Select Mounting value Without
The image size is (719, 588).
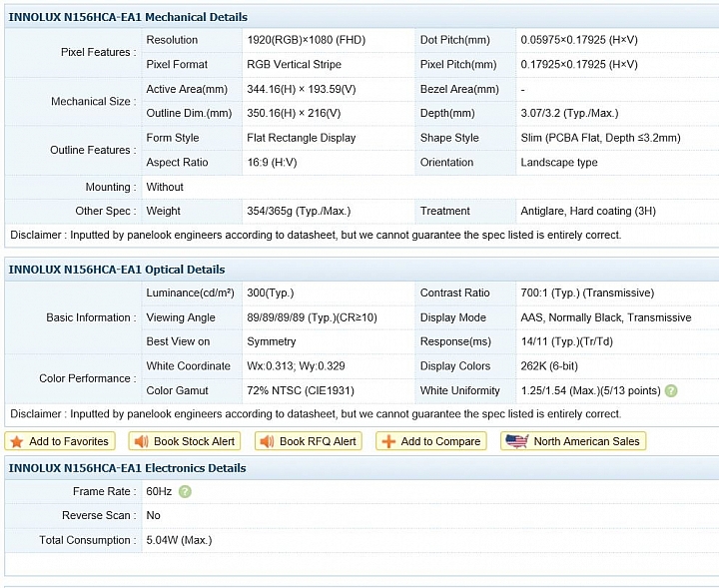(165, 187)
